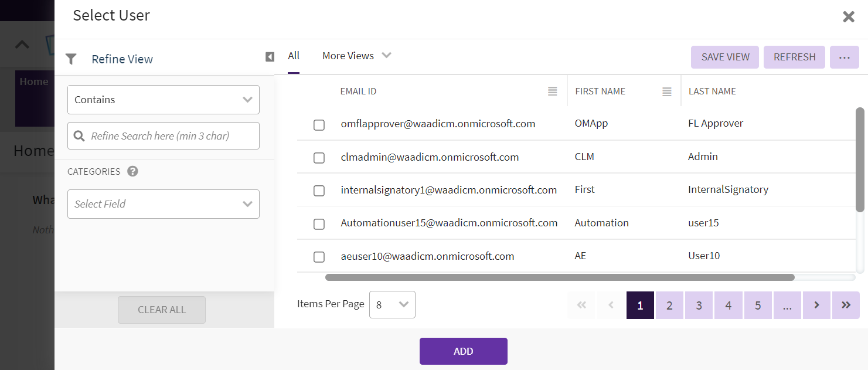Check the box for omflapprover user

[x=319, y=125]
